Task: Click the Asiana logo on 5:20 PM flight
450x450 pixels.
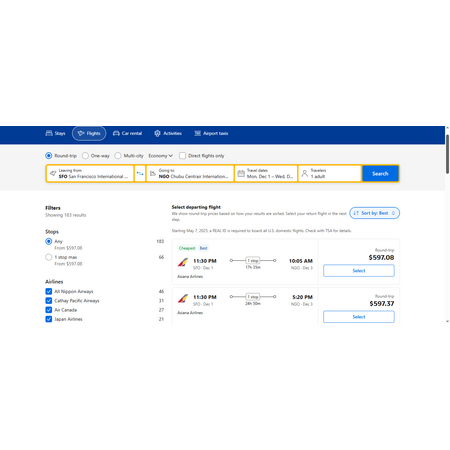Action: pyautogui.click(x=183, y=298)
